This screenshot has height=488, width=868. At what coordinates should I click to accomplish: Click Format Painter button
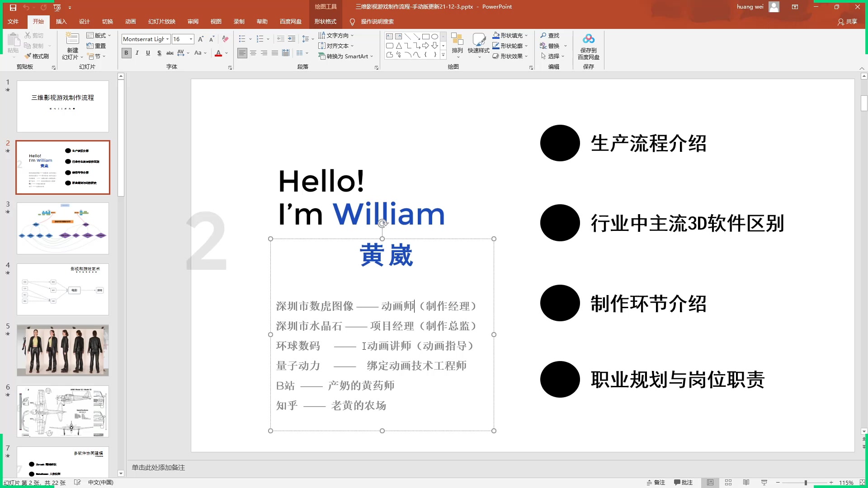coord(37,56)
